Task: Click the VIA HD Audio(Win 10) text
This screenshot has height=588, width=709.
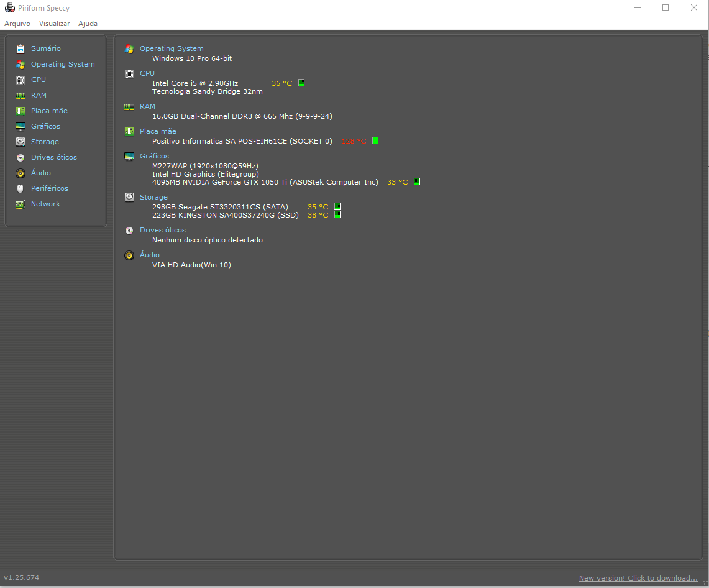Action: coord(192,265)
